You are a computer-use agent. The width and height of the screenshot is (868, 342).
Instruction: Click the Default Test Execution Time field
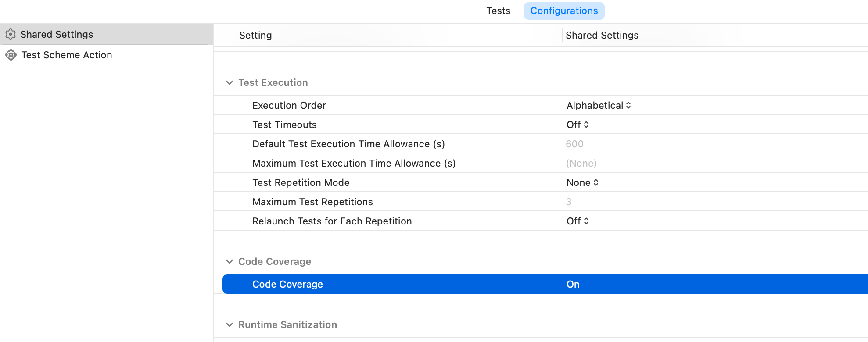tap(574, 144)
